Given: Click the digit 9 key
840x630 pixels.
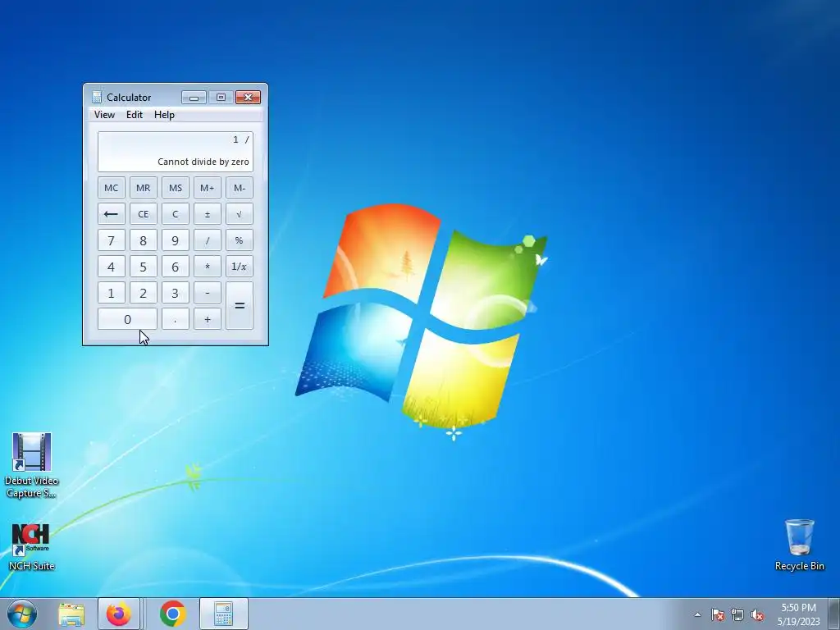Looking at the screenshot, I should (176, 240).
